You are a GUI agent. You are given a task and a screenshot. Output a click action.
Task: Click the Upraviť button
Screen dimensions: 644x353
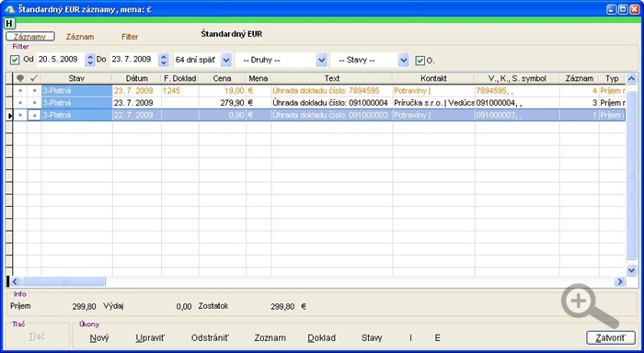click(150, 337)
